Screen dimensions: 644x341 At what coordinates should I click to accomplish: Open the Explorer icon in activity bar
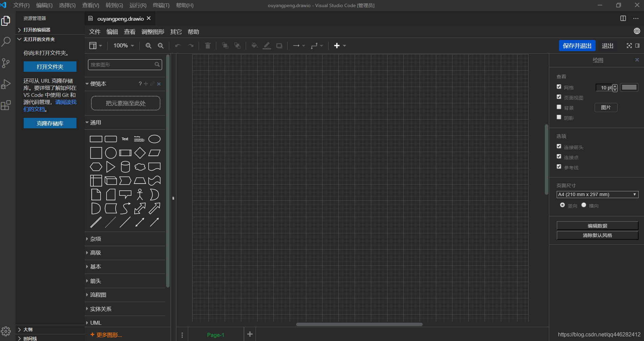(6, 21)
